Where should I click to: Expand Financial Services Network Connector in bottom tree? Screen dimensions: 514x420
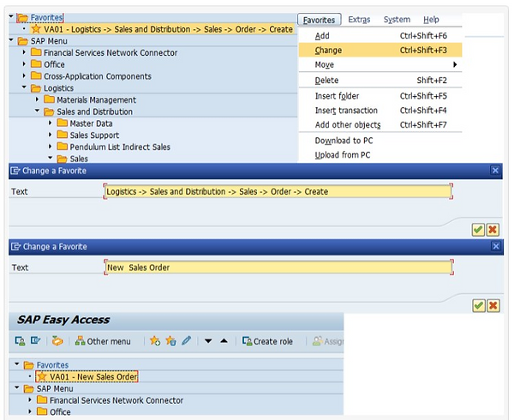tap(30, 400)
